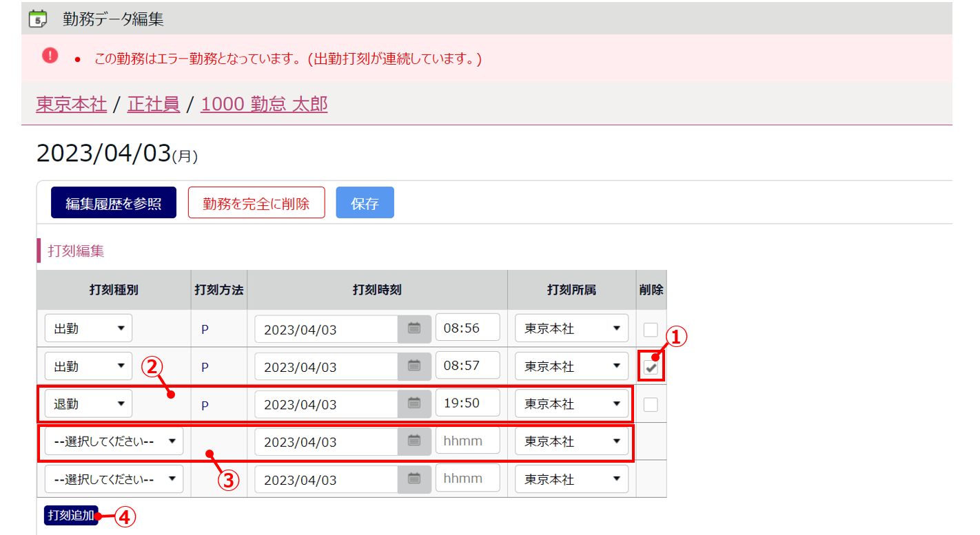Click 編集履歴を参照 button

[114, 203]
